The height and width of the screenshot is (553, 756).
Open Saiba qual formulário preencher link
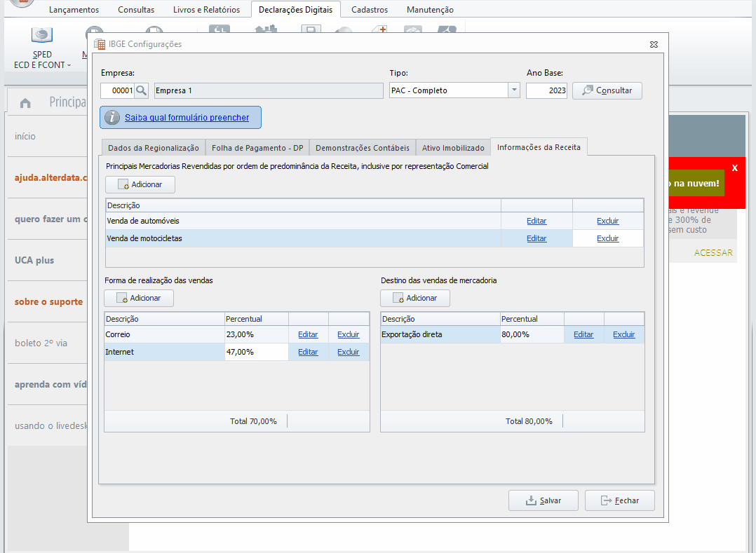point(187,118)
